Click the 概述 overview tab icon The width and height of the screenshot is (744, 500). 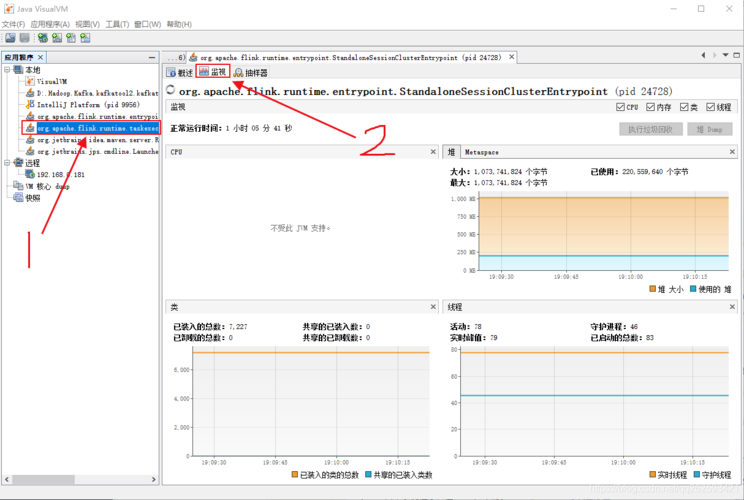[x=171, y=73]
